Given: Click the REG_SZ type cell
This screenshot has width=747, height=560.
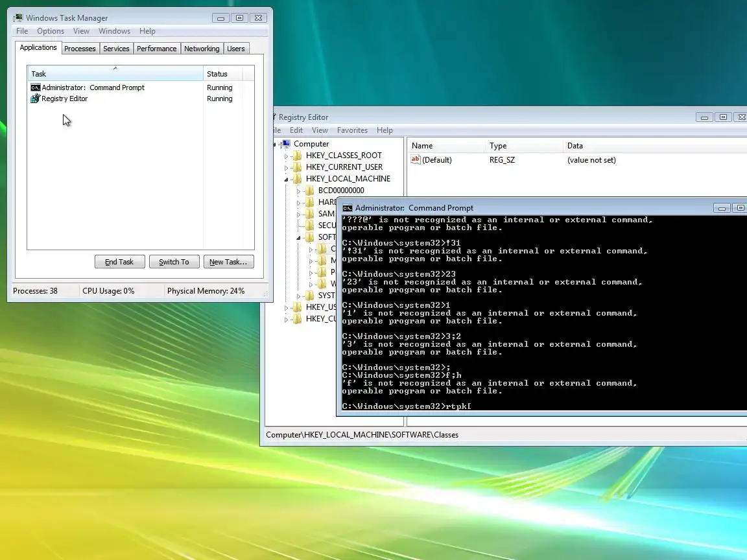Looking at the screenshot, I should tap(502, 160).
